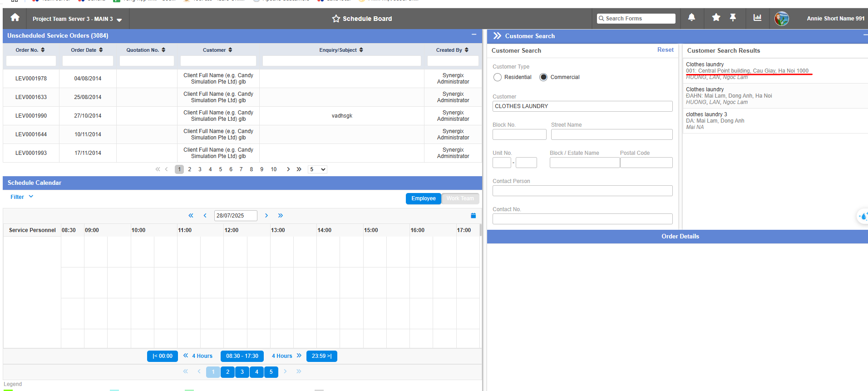
Task: Sort by Order Date column
Action: click(101, 50)
